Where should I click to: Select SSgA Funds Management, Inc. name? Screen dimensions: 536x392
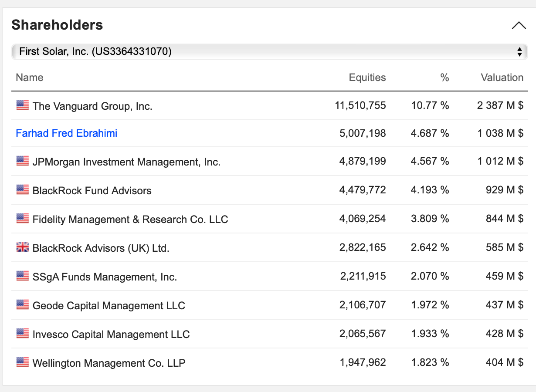[105, 277]
